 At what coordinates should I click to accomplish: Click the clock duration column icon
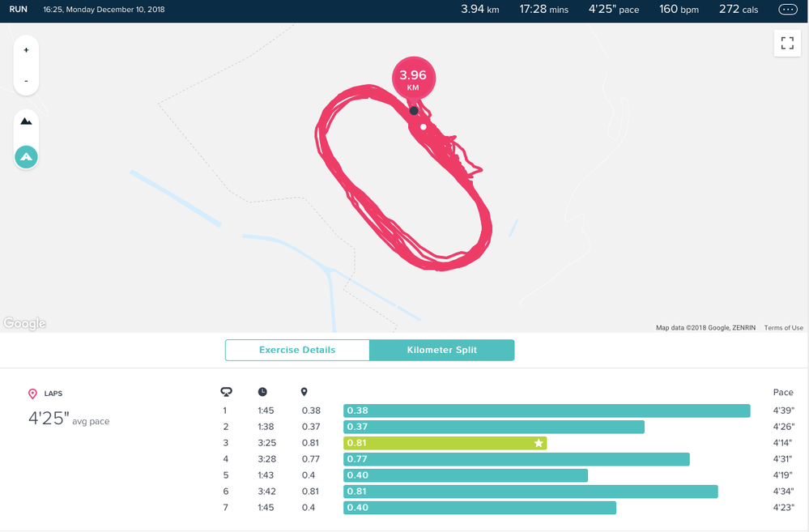[x=263, y=392]
